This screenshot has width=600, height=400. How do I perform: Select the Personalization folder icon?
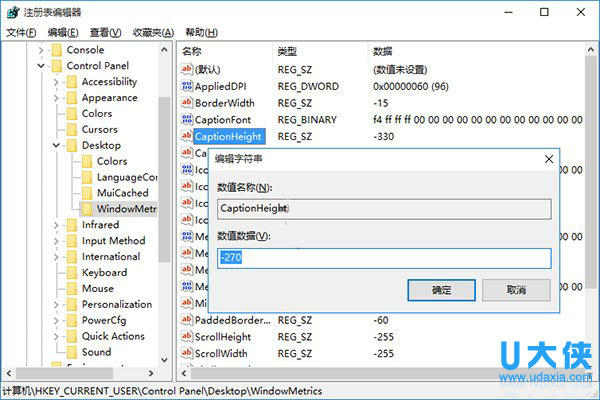(71, 304)
